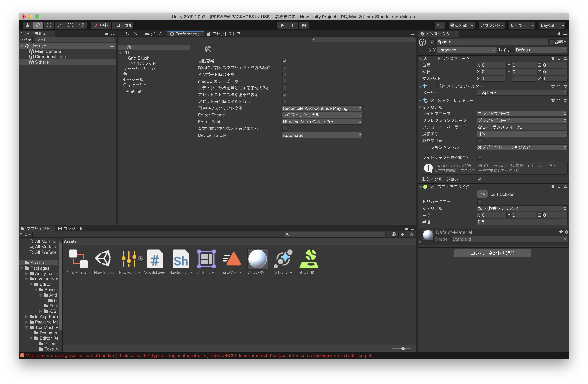This screenshot has width=588, height=384.
Task: Toggle the Sphere active checkbox in Inspector
Action: point(432,42)
